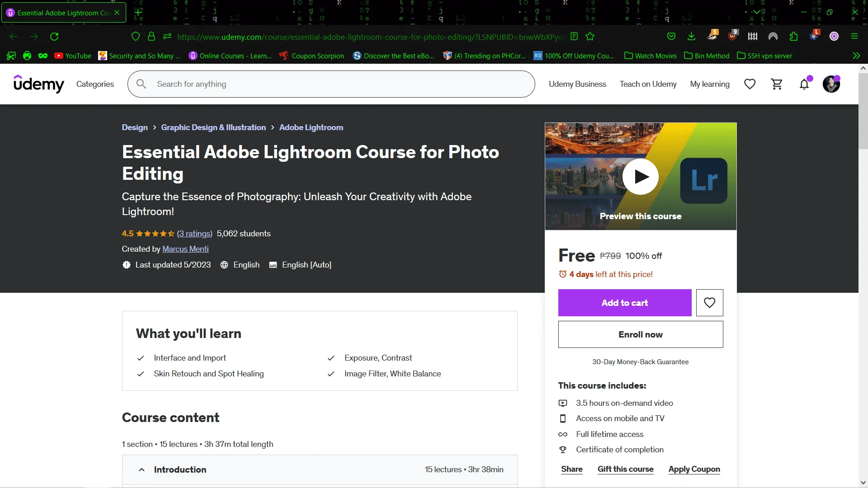Go to Design breadcrumb

point(135,127)
